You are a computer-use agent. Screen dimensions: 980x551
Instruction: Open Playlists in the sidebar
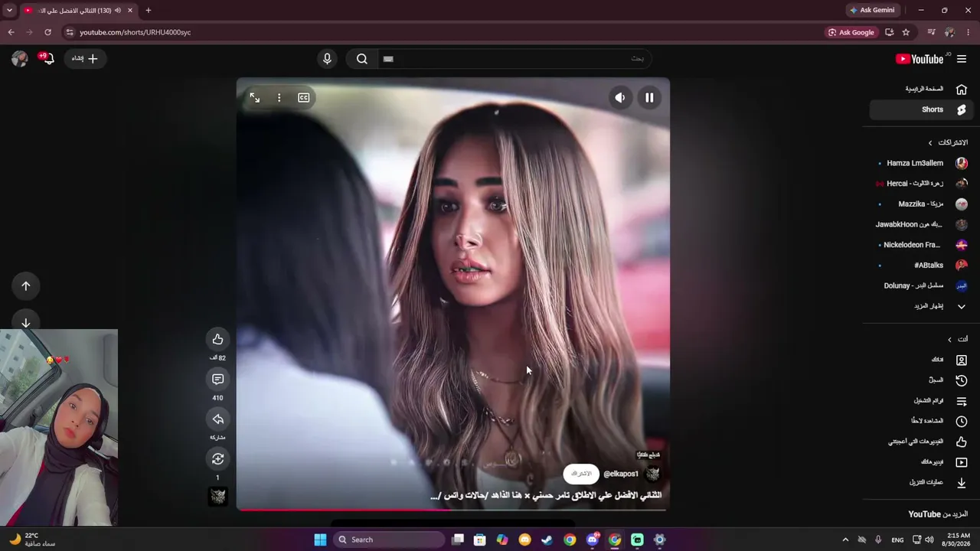tap(922, 401)
